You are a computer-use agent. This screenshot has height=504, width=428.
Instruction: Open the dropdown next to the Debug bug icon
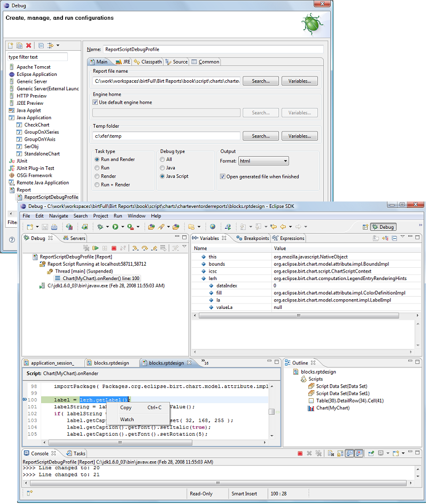click(x=107, y=227)
